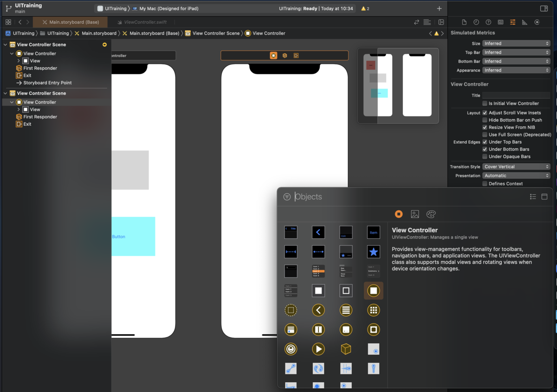The height and width of the screenshot is (392, 557).
Task: Collapse the second View Controller Scene
Action: pos(6,93)
